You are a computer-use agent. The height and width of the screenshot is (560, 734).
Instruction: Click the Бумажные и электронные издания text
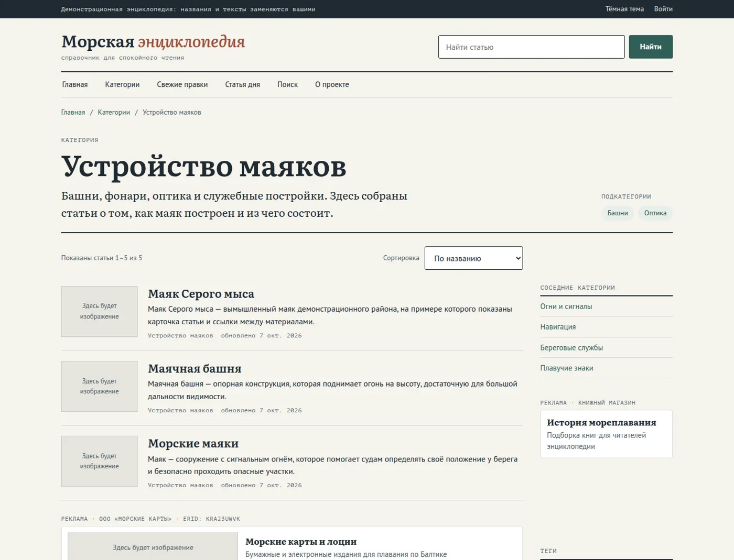pos(346,554)
